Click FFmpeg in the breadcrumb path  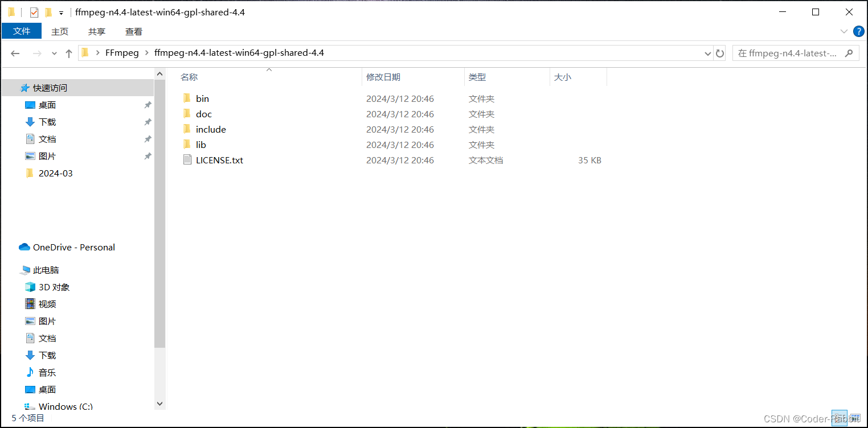122,52
